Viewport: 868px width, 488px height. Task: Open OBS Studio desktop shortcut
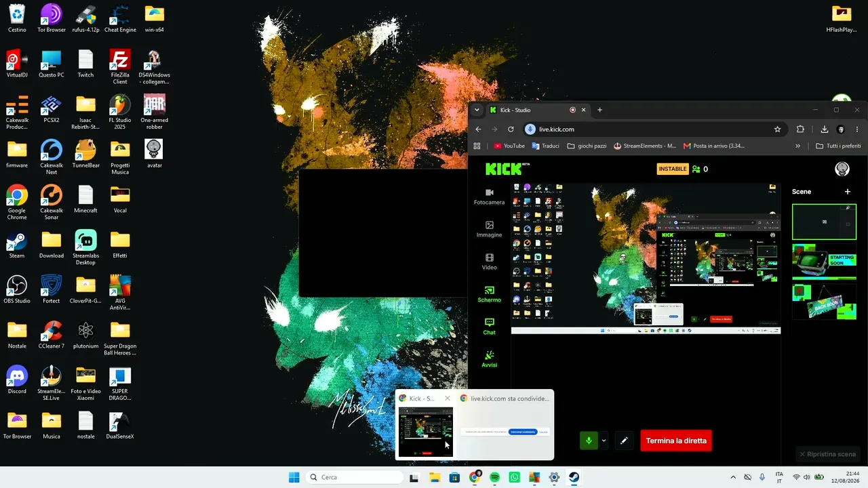coord(17,288)
